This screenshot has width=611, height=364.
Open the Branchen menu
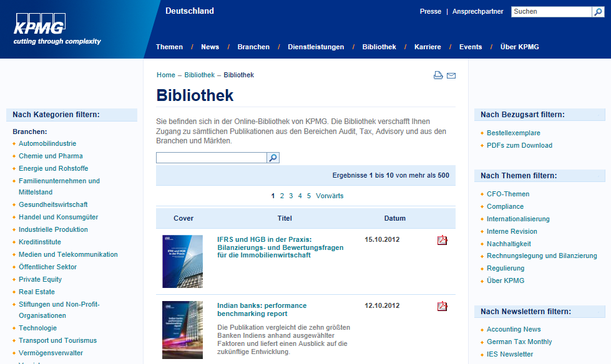pyautogui.click(x=253, y=47)
